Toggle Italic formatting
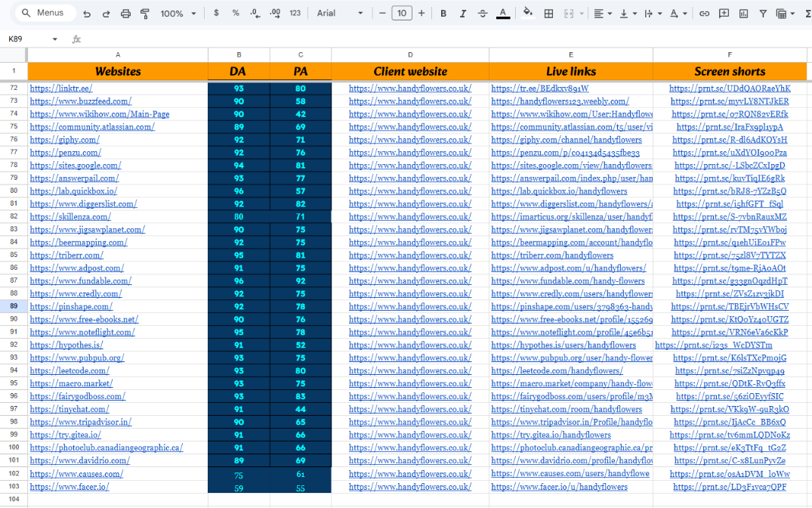 (462, 14)
